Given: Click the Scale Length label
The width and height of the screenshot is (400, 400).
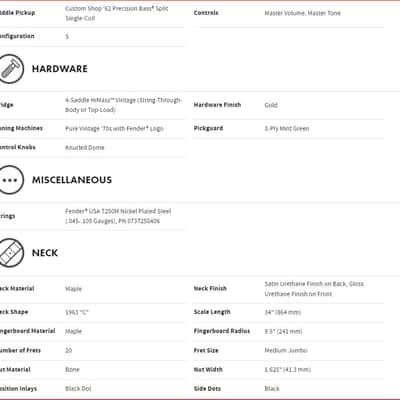Looking at the screenshot, I should click(x=212, y=312).
